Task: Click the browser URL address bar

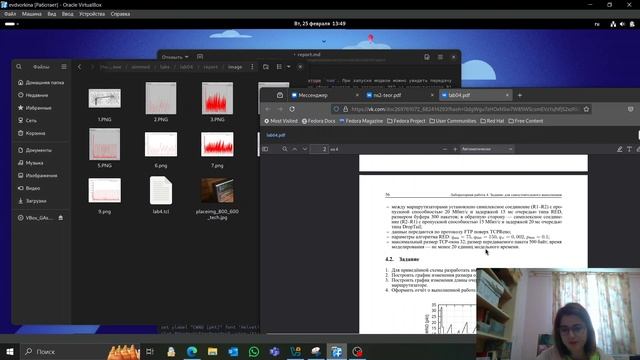Action: pyautogui.click(x=461, y=109)
